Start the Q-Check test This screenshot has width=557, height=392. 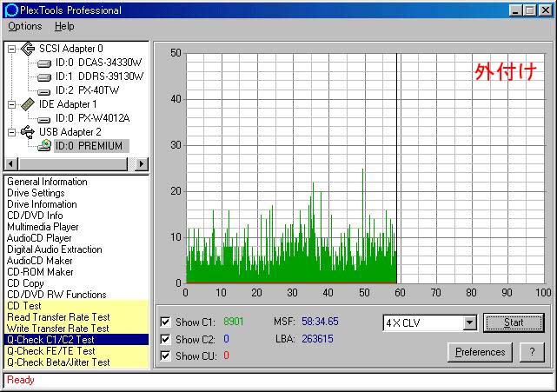[514, 322]
